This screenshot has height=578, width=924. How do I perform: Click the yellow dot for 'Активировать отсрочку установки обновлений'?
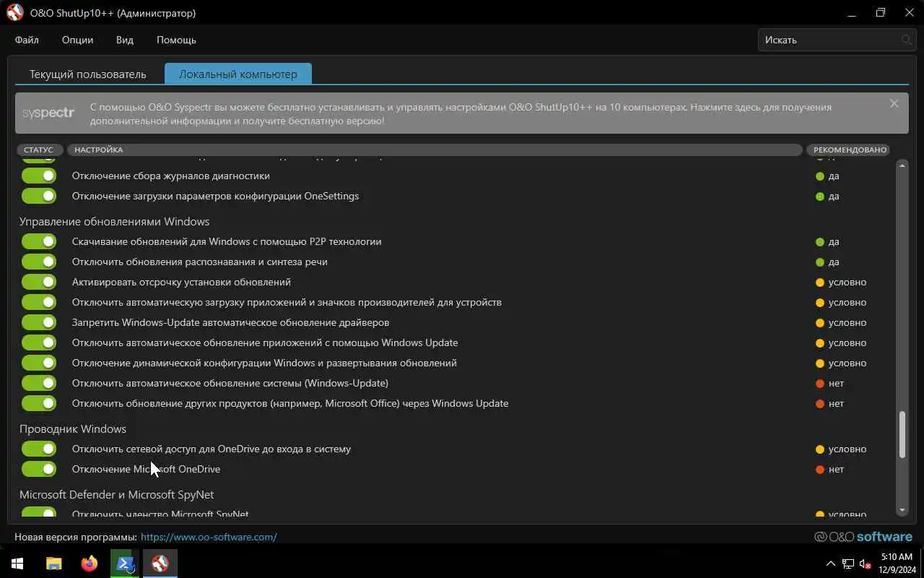pyautogui.click(x=819, y=282)
